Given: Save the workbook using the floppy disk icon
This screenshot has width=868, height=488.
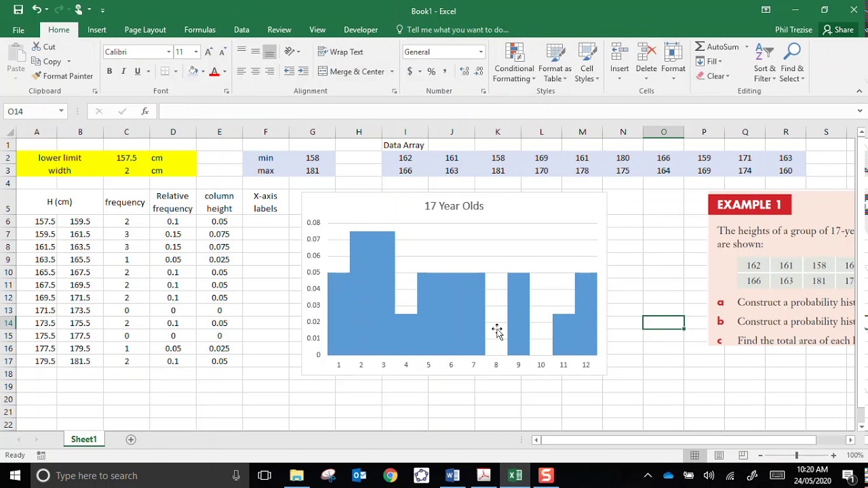Looking at the screenshot, I should [18, 10].
